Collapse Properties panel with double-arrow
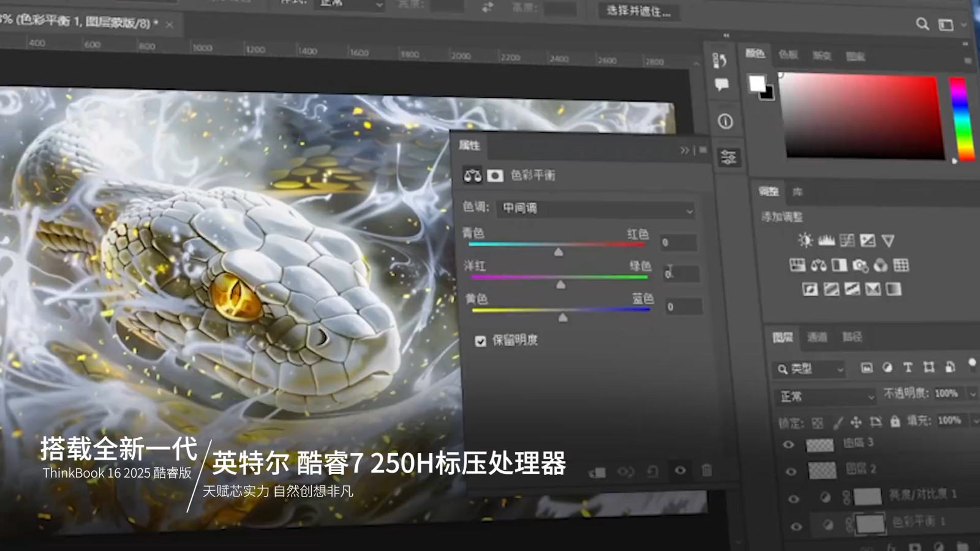This screenshot has height=551, width=980. (x=684, y=150)
